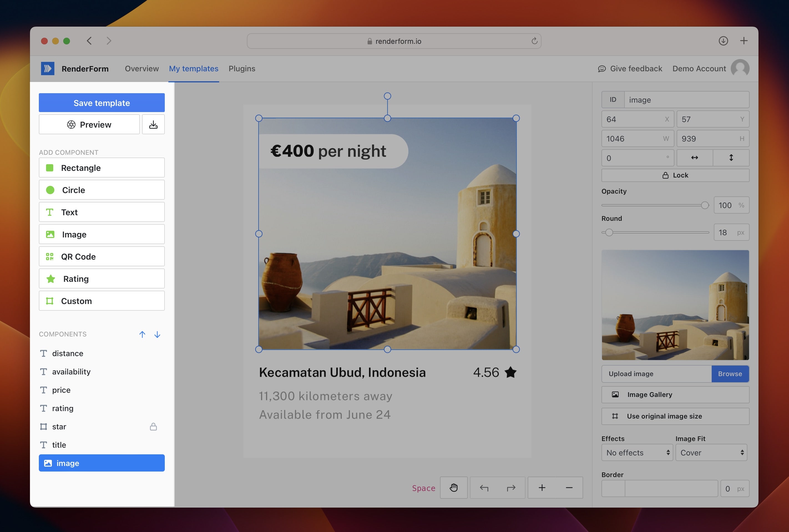
Task: Zoom in the canvas with plus
Action: [x=542, y=488]
